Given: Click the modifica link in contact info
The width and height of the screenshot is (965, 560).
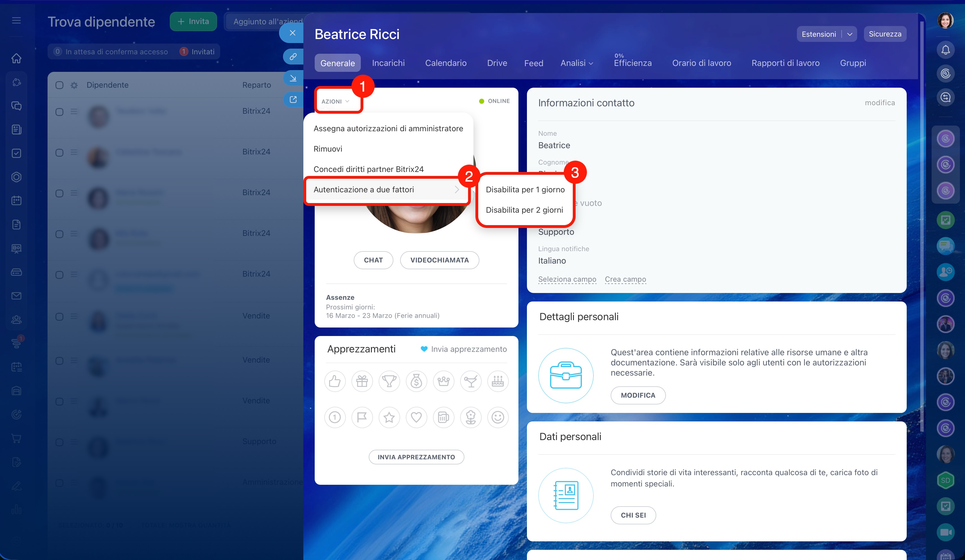Looking at the screenshot, I should [x=880, y=103].
